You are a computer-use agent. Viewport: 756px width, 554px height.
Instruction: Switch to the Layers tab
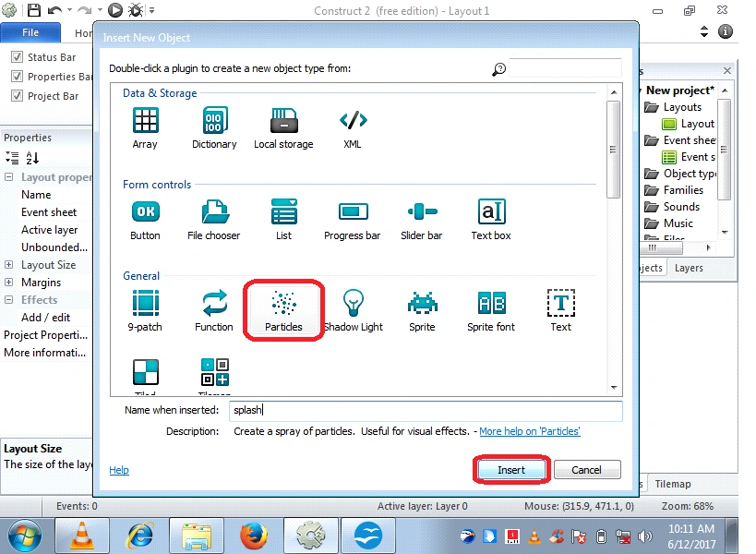point(689,268)
